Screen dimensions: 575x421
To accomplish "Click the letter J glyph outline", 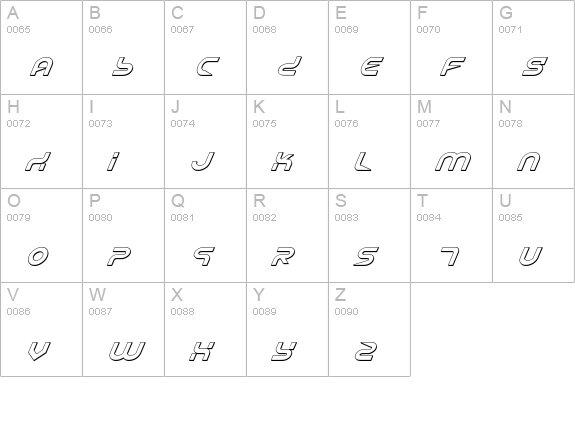I will pyautogui.click(x=203, y=161).
